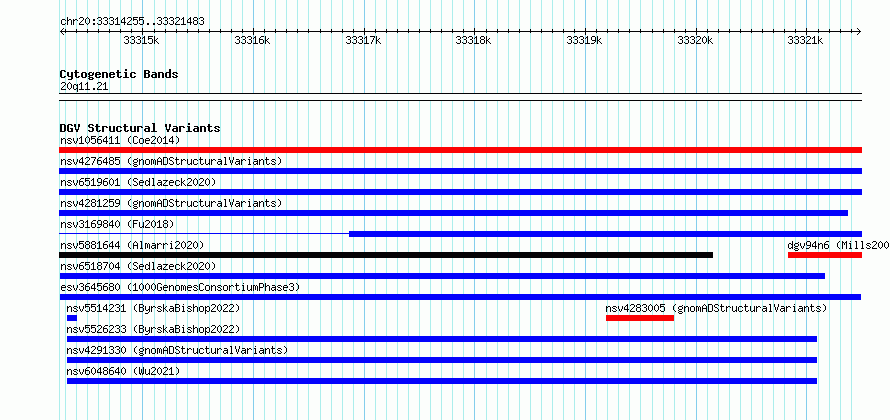Click the 33319k ruler tick label
The image size is (890, 420).
tap(584, 41)
